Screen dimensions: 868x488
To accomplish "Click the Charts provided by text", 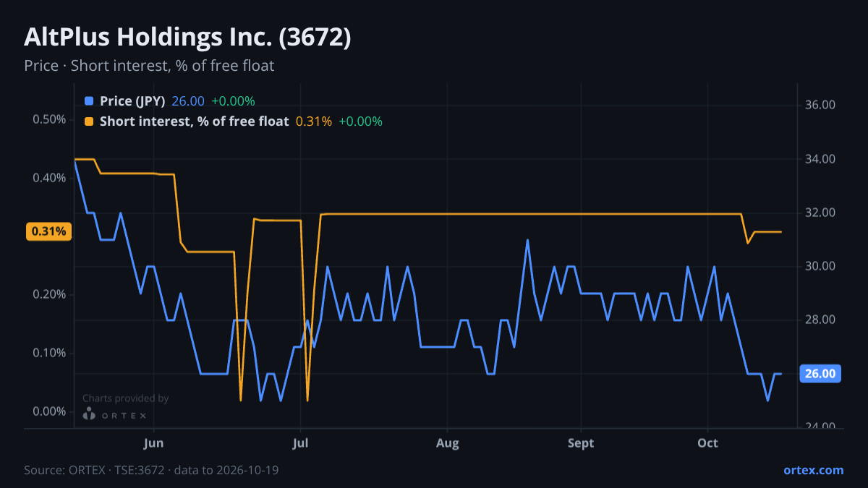I will click(125, 398).
